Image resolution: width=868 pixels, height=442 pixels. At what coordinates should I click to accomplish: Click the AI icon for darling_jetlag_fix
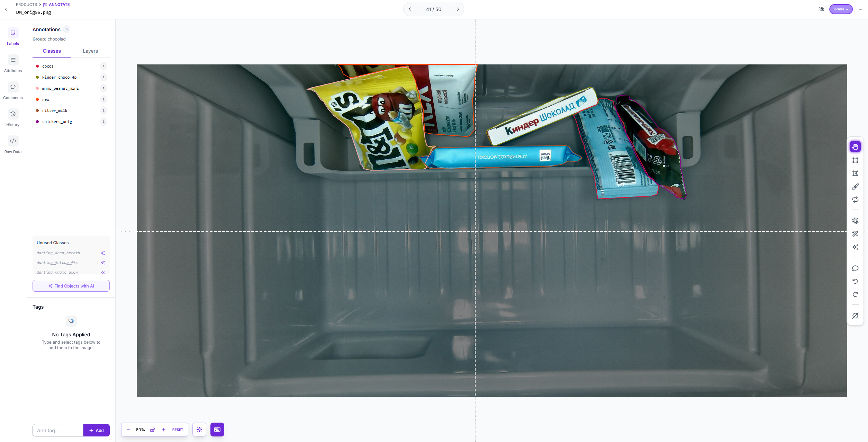click(x=103, y=263)
